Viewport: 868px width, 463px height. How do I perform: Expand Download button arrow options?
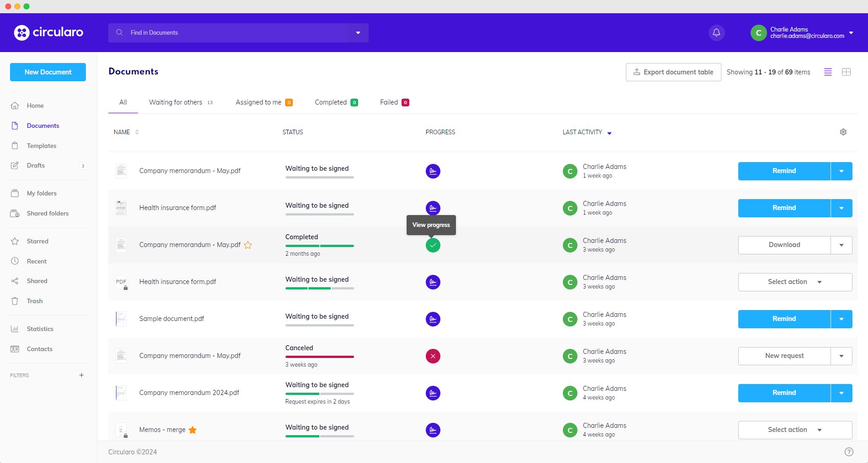pos(841,245)
